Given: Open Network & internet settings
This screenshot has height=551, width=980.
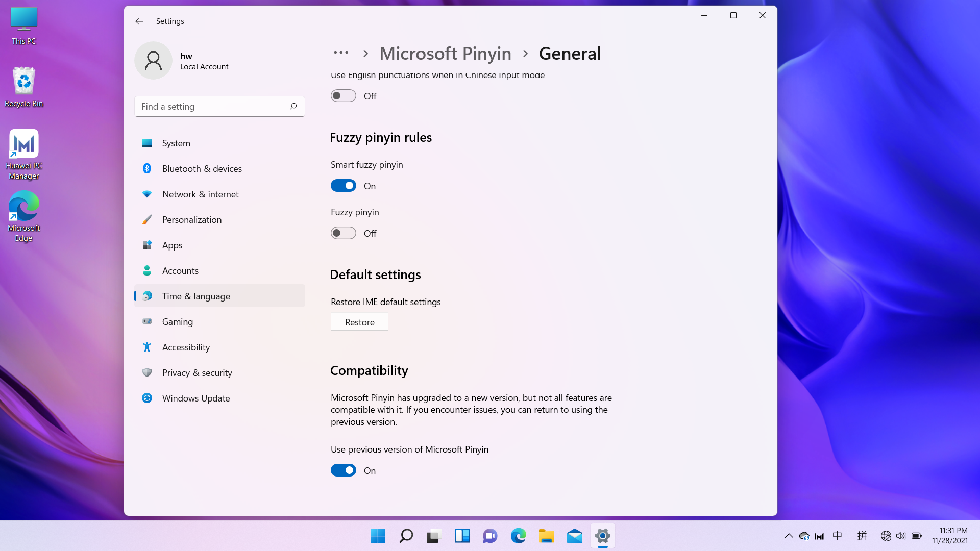Looking at the screenshot, I should [x=219, y=194].
